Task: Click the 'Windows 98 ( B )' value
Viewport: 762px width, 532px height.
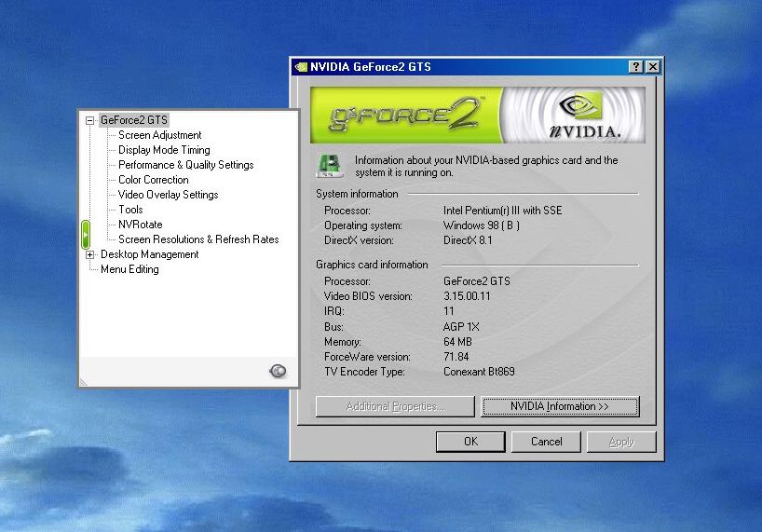Action: point(482,225)
